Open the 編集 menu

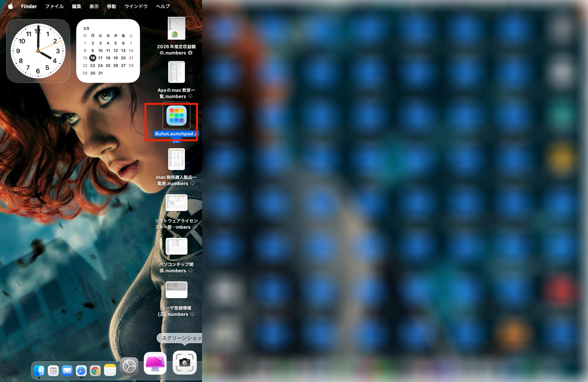tap(77, 6)
